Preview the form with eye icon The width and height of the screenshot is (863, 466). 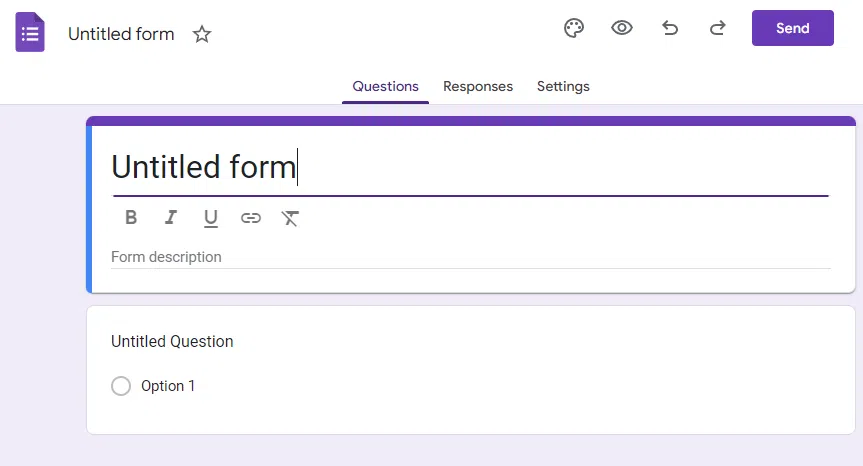[x=622, y=28]
